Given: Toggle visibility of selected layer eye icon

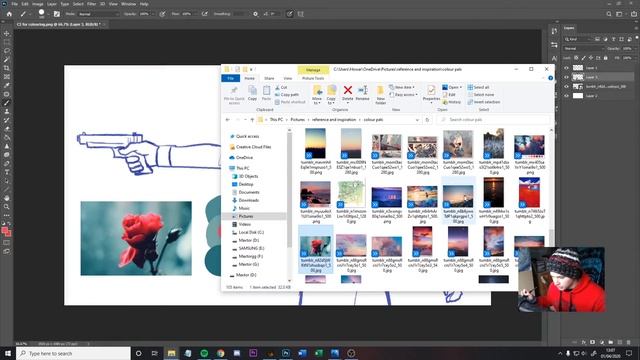Looking at the screenshot, I should (567, 77).
